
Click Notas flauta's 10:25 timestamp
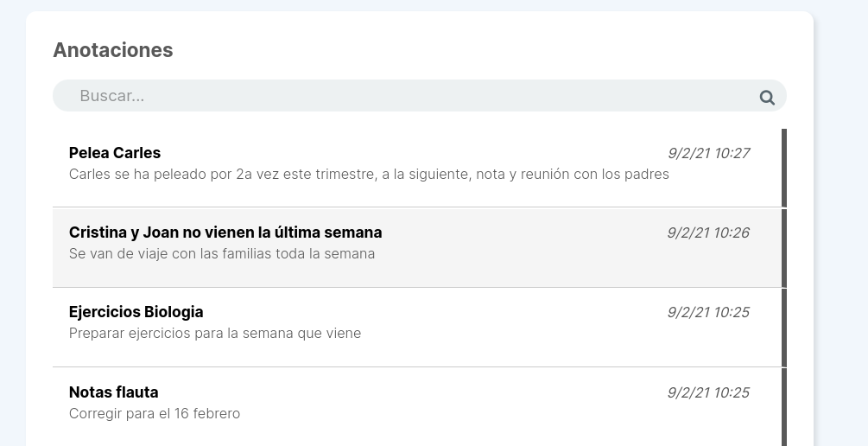pyautogui.click(x=708, y=392)
